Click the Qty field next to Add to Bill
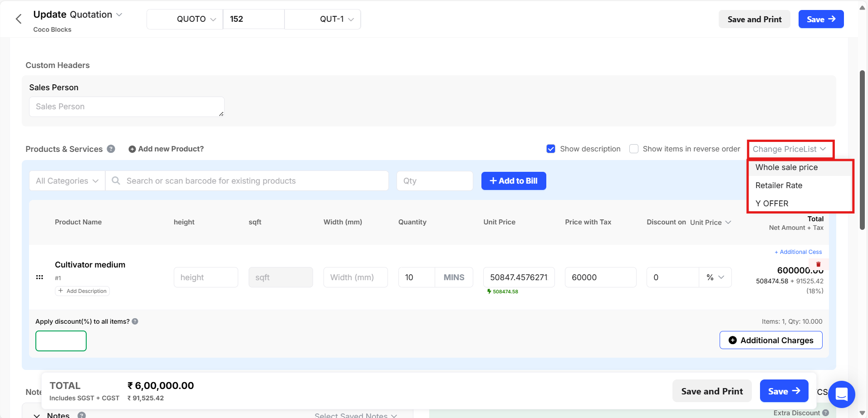Screen dimensions: 868x418 435,181
